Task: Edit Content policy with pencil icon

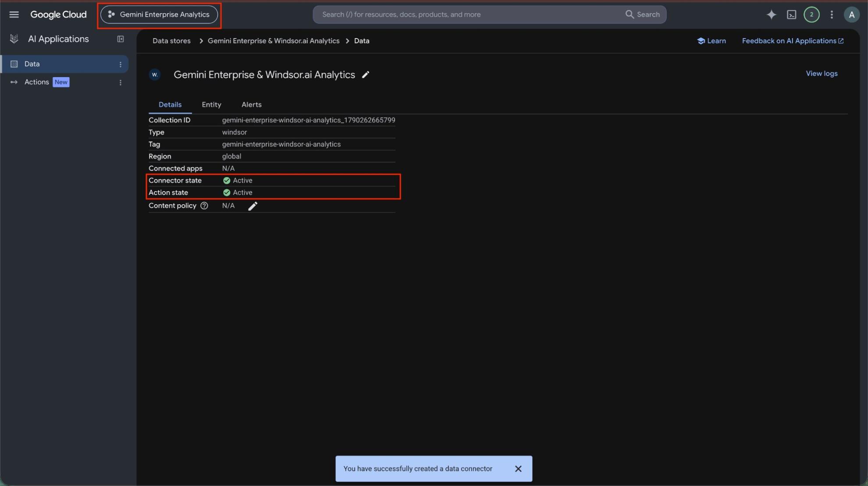Action: (253, 206)
